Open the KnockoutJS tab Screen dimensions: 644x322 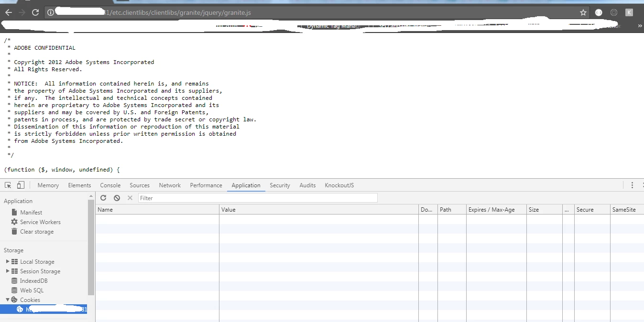point(339,185)
